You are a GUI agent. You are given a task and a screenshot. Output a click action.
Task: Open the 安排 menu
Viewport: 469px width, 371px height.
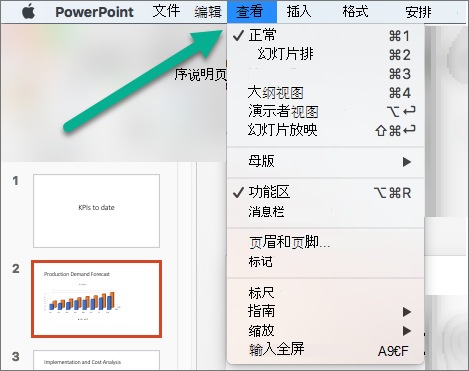pyautogui.click(x=418, y=12)
